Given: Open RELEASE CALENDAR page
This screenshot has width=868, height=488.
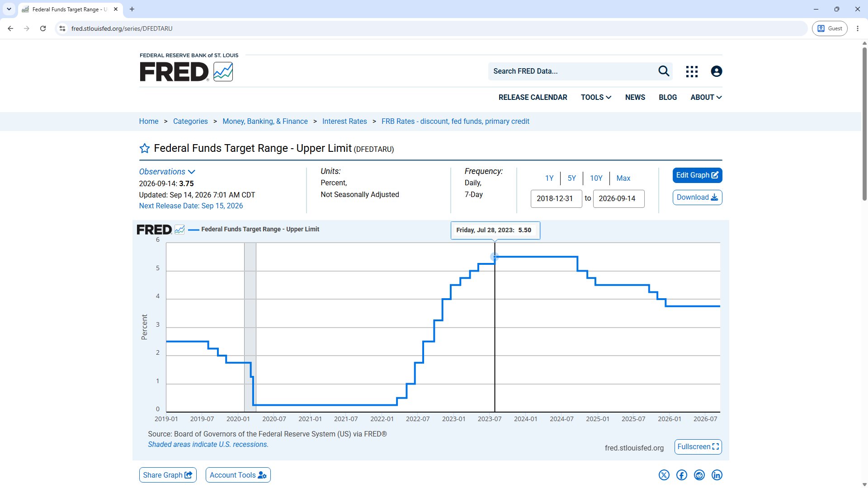Looking at the screenshot, I should [533, 97].
